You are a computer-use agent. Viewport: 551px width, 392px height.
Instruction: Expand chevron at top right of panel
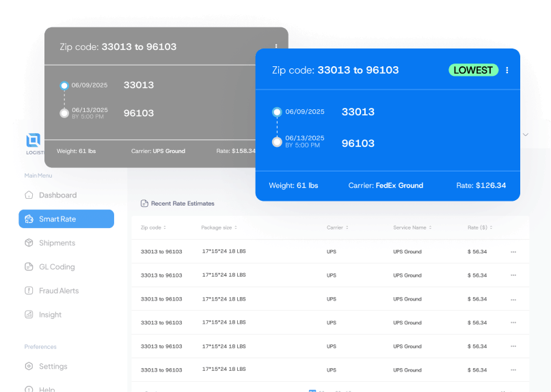(525, 135)
